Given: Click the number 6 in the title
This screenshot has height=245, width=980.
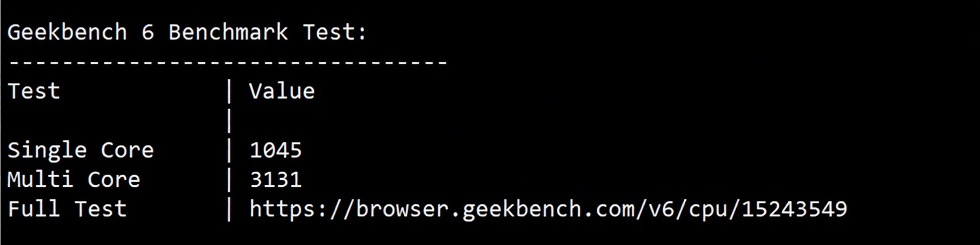Looking at the screenshot, I should (x=148, y=33).
